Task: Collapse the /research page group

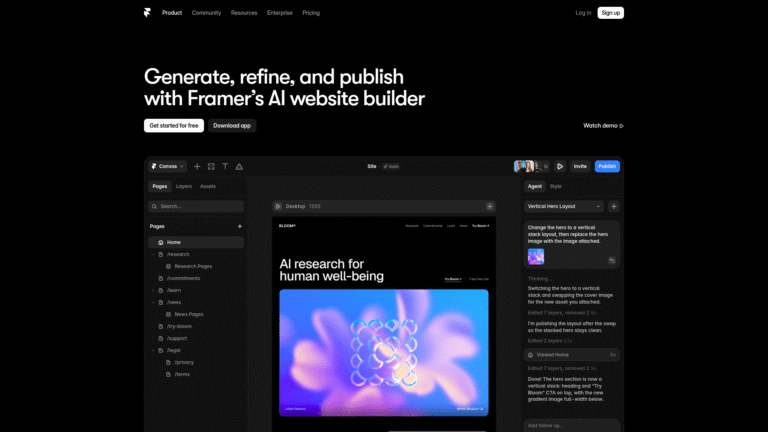Action: 153,254
